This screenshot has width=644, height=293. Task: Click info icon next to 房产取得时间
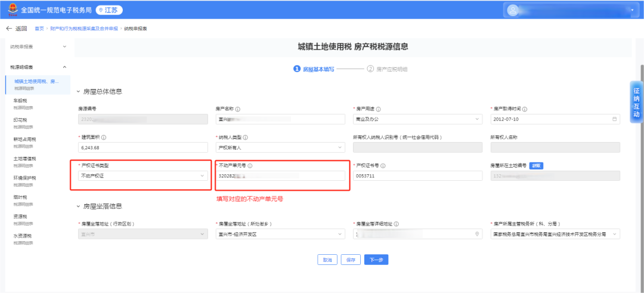(525, 109)
